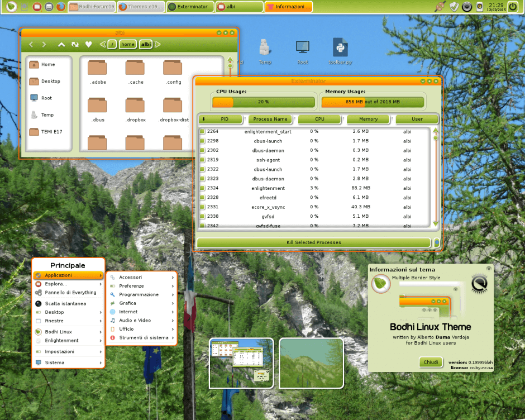The height and width of the screenshot is (420, 525).
Task: Click the shield icon in the system tray
Action: click(453, 7)
